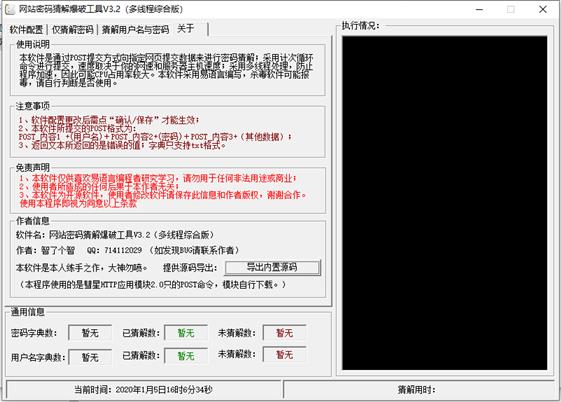Select the 猜解用户名与密码 tab

[x=135, y=29]
